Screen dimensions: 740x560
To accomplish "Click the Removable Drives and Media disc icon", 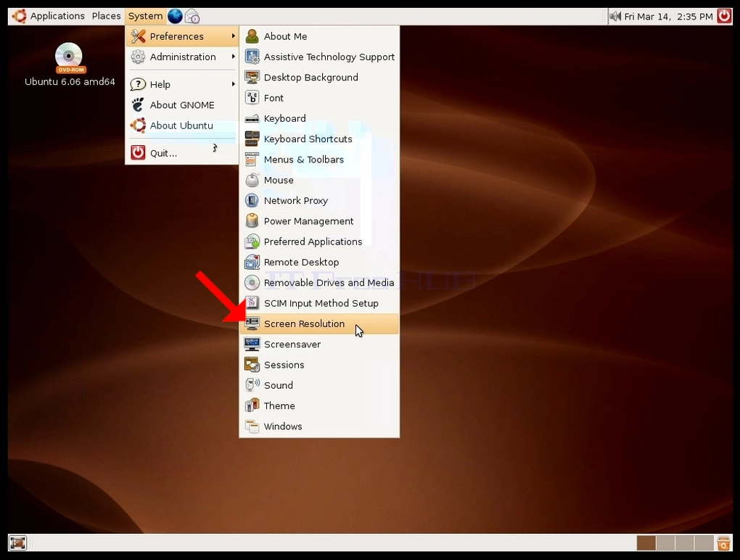I will click(252, 283).
